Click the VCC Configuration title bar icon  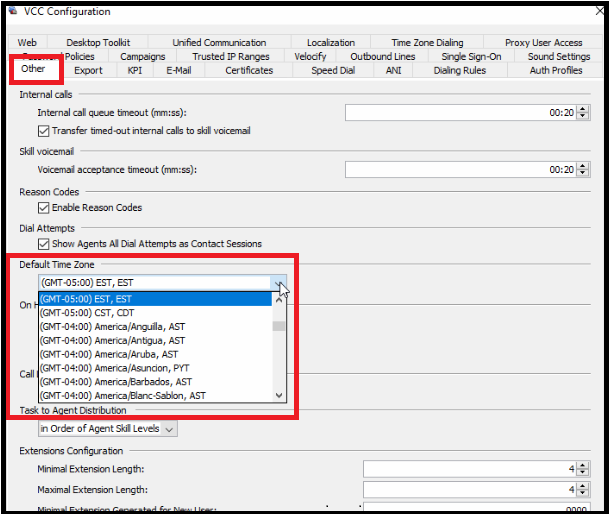point(13,11)
